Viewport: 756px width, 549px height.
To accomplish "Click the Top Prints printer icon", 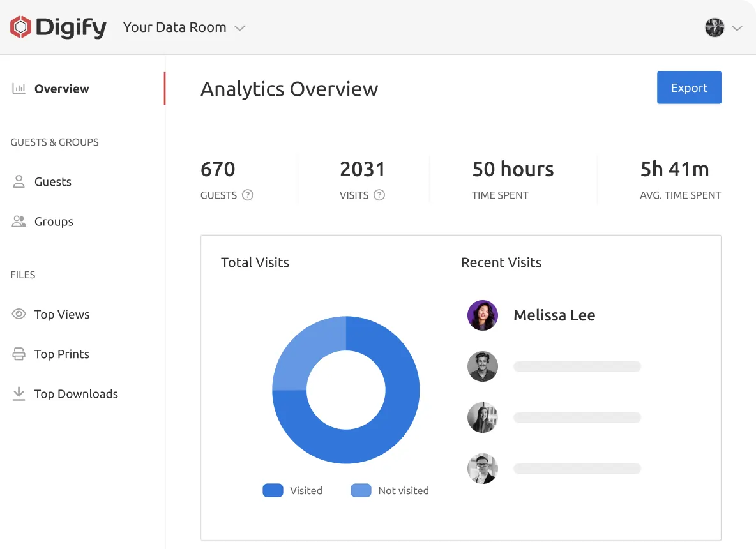I will (19, 354).
